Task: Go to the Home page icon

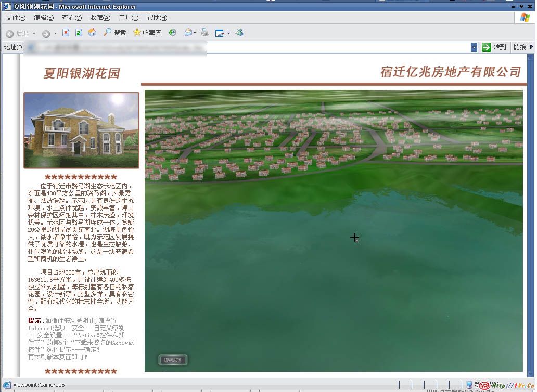Action: (x=92, y=33)
